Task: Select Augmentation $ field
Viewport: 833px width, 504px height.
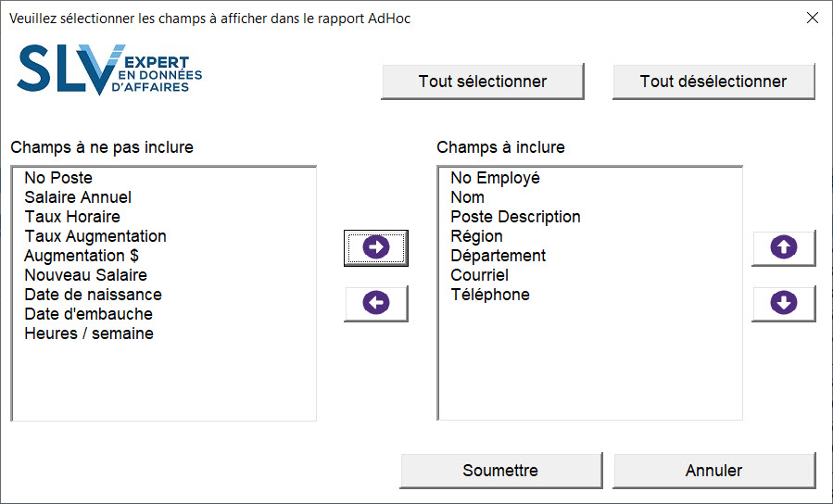Action: (82, 256)
